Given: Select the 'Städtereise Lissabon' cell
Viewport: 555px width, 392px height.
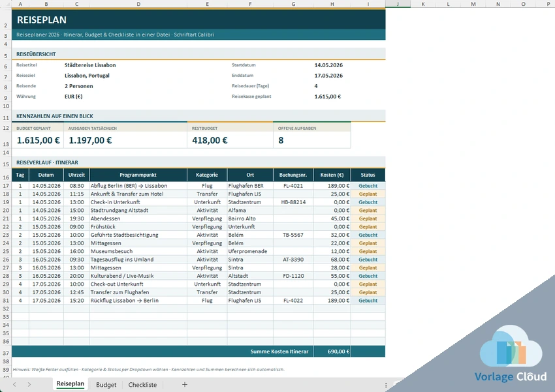Looking at the screenshot, I should point(90,65).
